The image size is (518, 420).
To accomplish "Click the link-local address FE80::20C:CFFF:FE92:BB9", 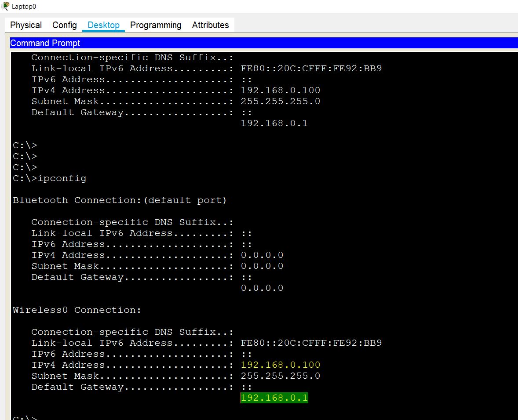I will [311, 68].
